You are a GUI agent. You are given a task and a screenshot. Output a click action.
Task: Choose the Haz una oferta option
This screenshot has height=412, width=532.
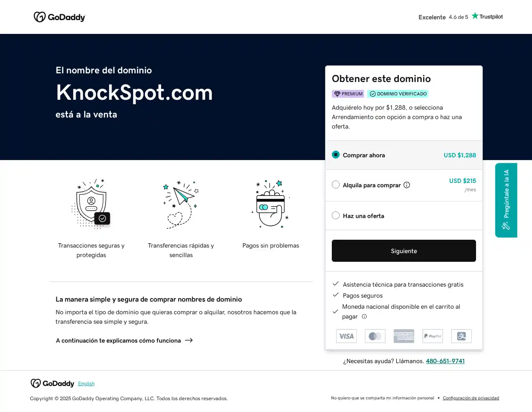click(x=336, y=215)
